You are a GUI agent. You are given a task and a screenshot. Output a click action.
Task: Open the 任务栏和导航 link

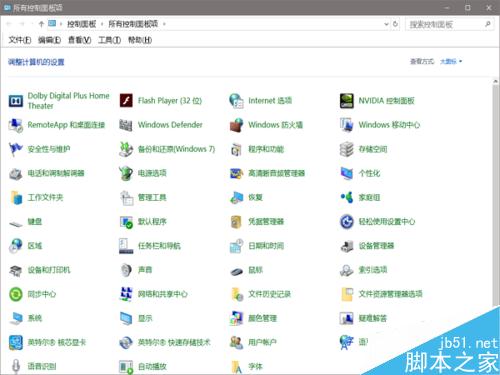[159, 246]
